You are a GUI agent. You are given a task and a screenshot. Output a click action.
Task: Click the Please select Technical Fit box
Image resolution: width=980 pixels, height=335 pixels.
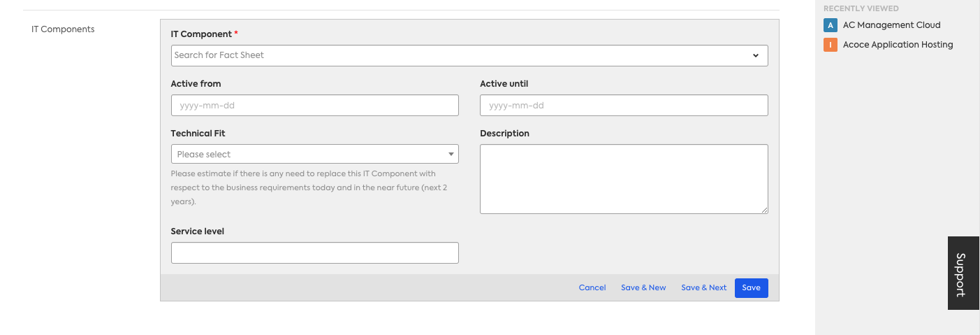[315, 155]
